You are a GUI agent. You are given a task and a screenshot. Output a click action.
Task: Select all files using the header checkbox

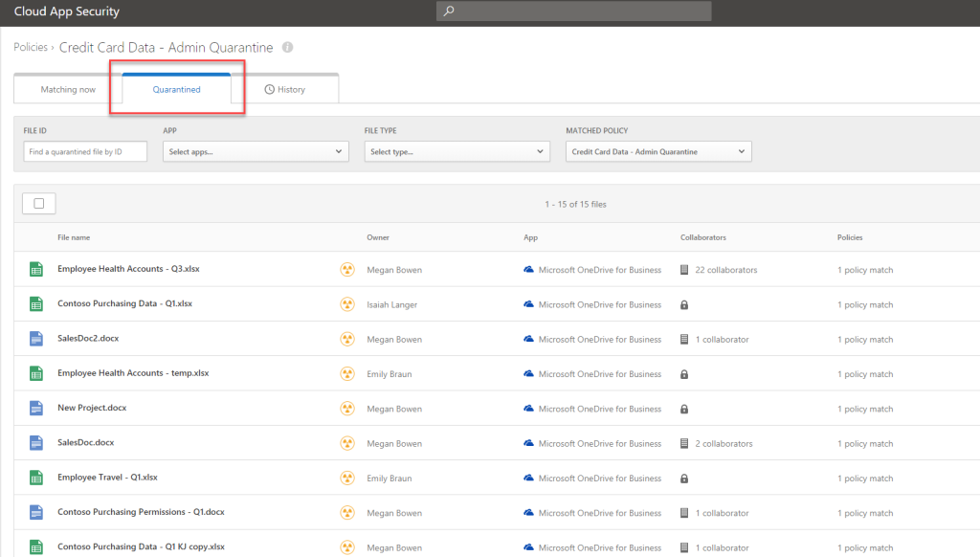click(38, 203)
